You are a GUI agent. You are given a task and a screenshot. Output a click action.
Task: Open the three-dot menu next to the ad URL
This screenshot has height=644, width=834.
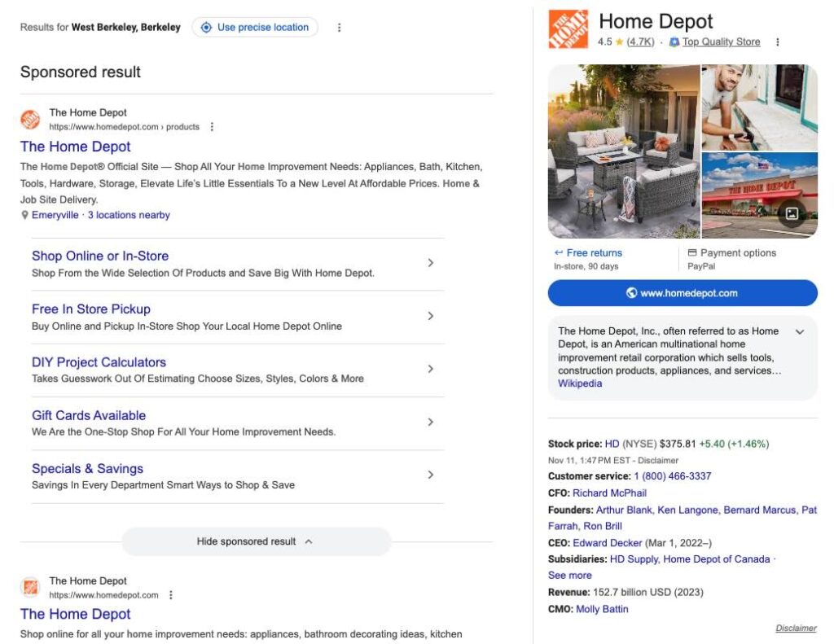click(x=212, y=126)
